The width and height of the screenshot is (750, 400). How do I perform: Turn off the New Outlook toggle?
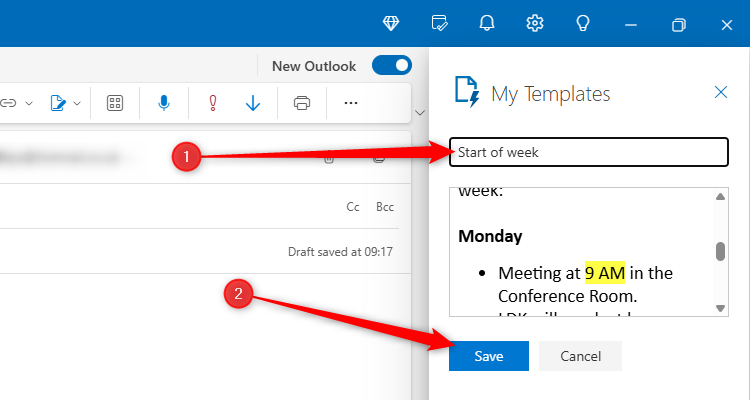click(x=391, y=66)
